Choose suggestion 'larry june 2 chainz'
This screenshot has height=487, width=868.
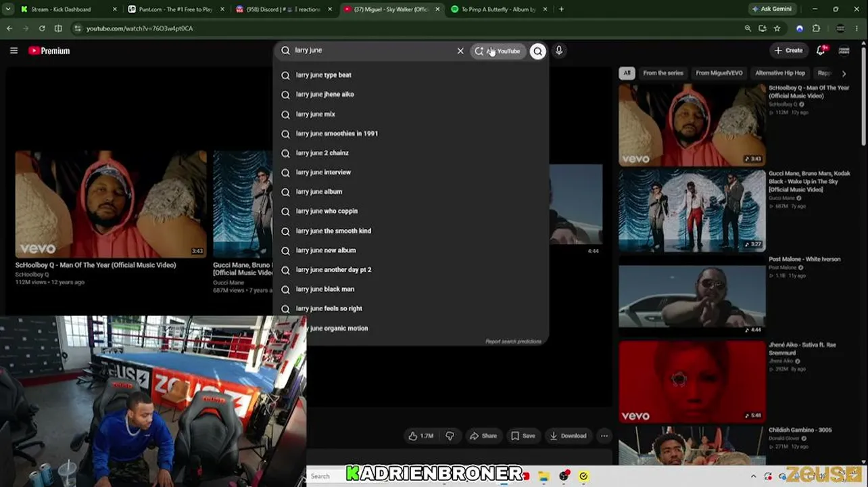(x=411, y=153)
